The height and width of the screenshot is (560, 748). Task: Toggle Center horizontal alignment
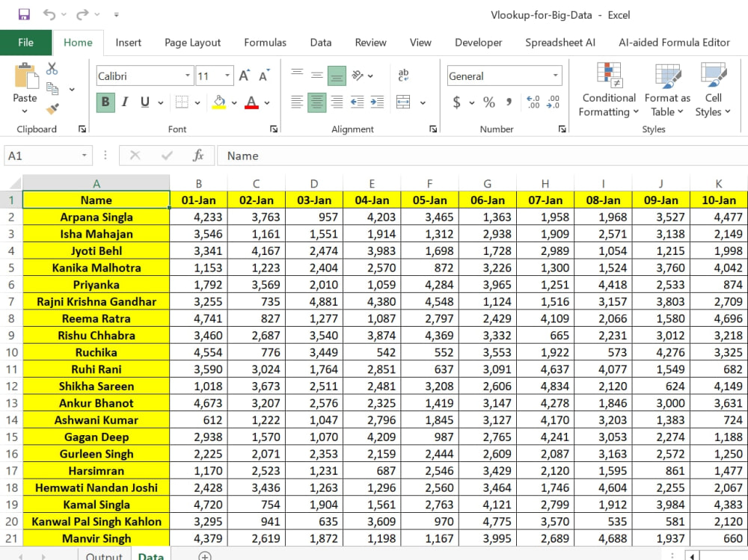click(316, 102)
